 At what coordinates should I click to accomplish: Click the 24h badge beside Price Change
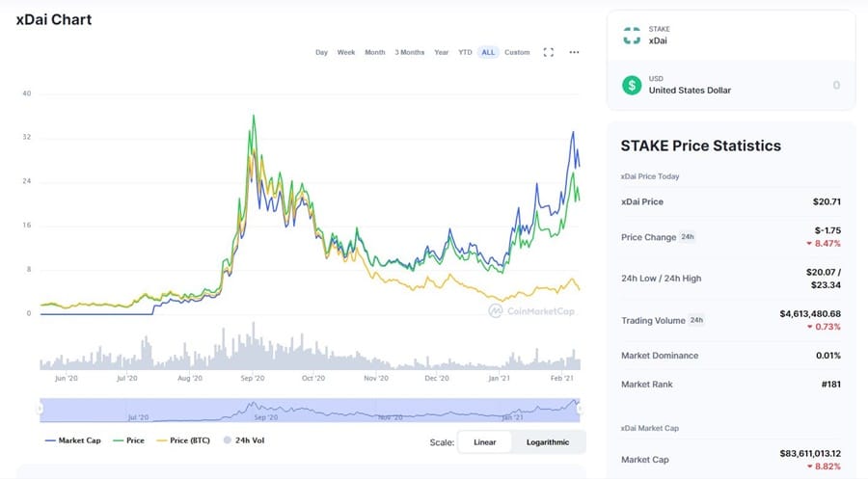point(688,237)
